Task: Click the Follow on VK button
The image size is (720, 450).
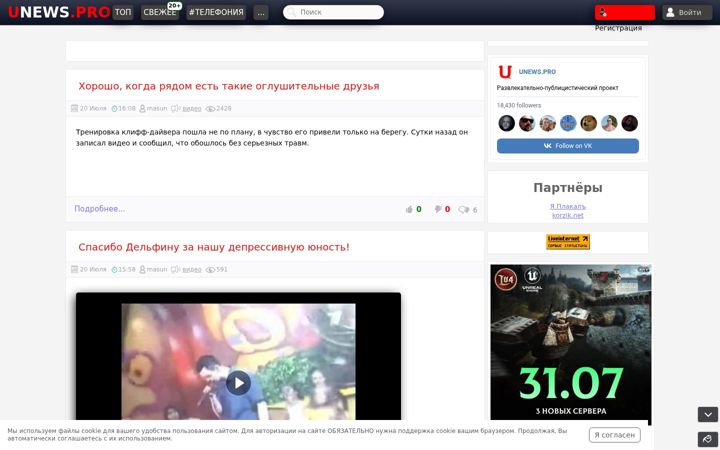Action: pos(568,146)
